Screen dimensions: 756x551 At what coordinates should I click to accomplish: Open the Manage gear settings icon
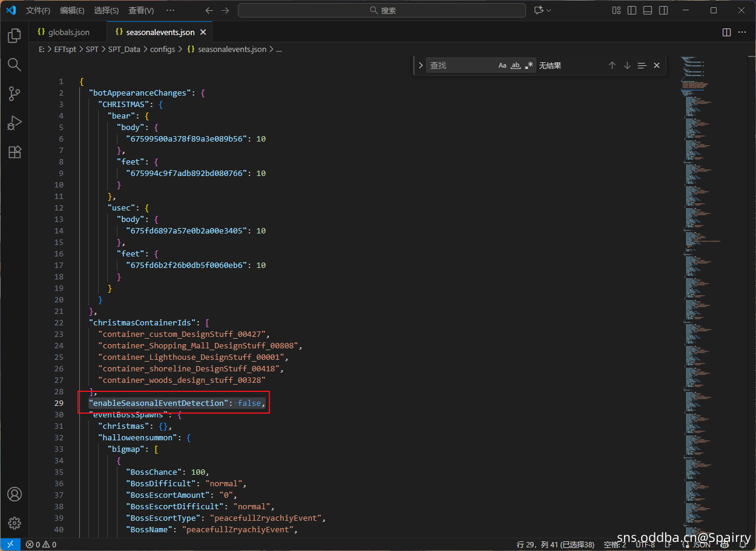15,523
